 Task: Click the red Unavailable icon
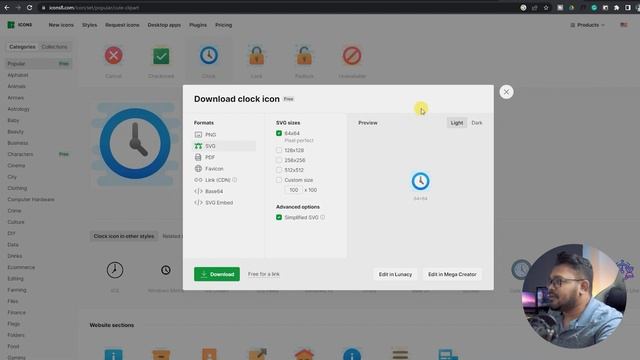(x=352, y=56)
